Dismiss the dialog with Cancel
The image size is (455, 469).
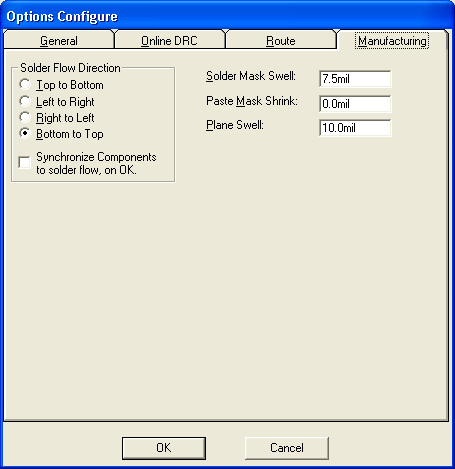pos(287,448)
